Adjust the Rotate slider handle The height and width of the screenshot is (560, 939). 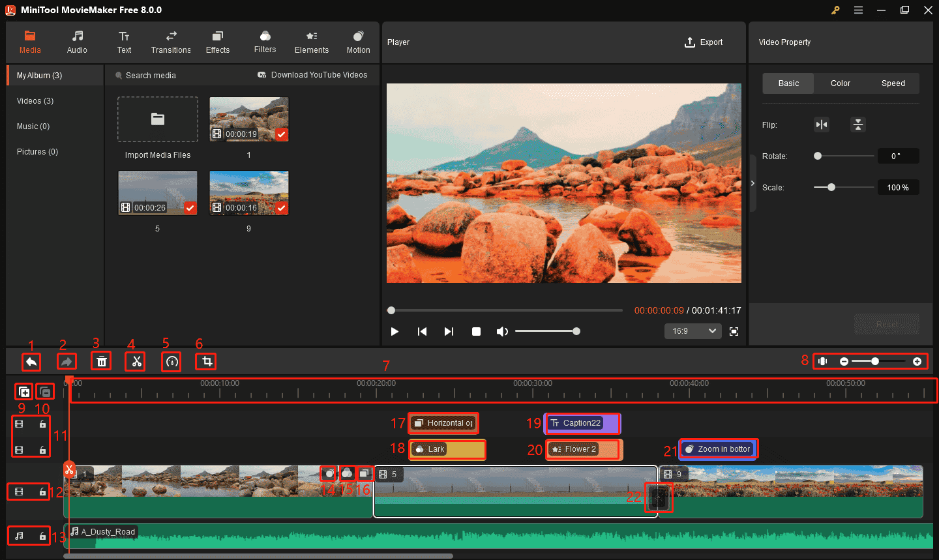818,156
